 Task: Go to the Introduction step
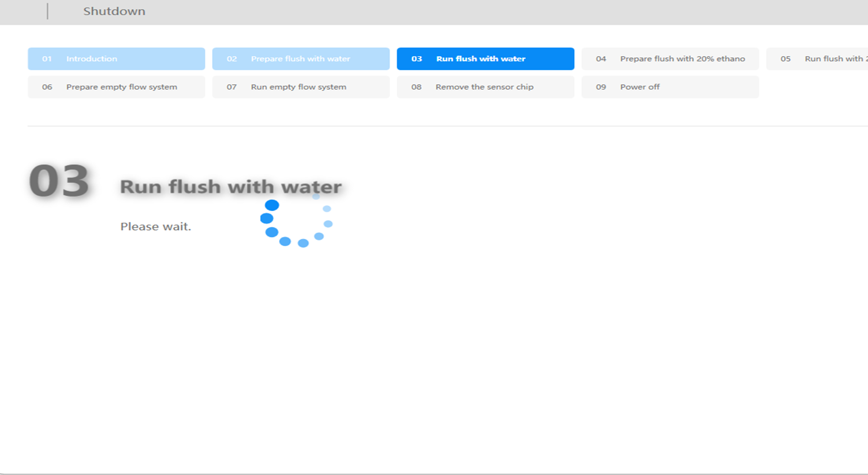[x=116, y=59]
